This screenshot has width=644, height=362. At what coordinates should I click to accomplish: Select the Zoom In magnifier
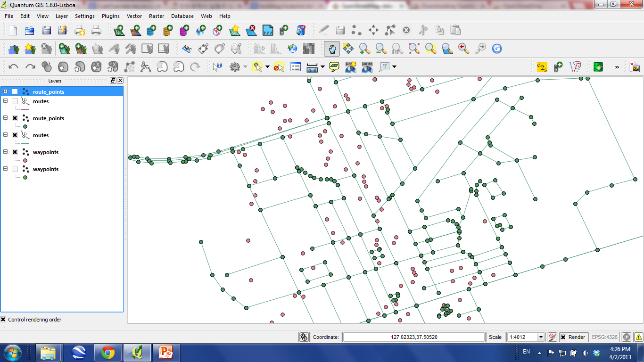[x=364, y=49]
